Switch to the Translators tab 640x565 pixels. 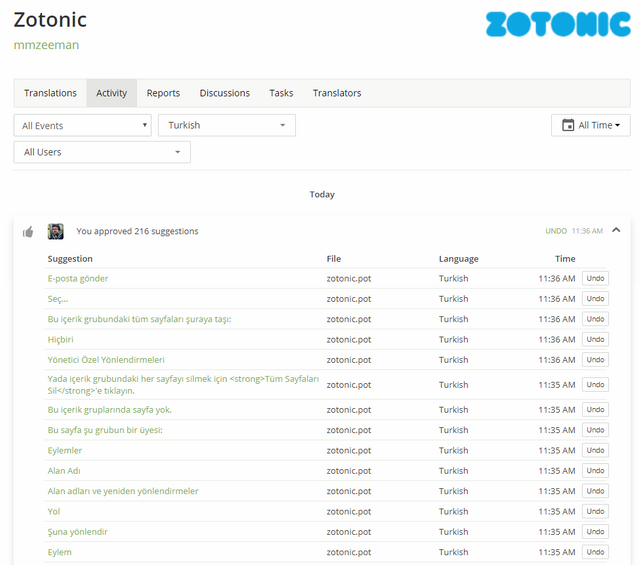[x=337, y=93]
